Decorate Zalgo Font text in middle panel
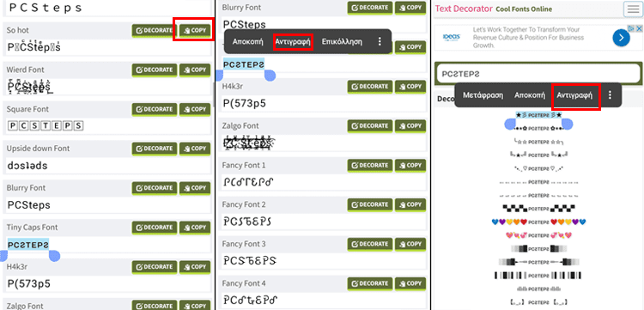 pyautogui.click(x=369, y=126)
